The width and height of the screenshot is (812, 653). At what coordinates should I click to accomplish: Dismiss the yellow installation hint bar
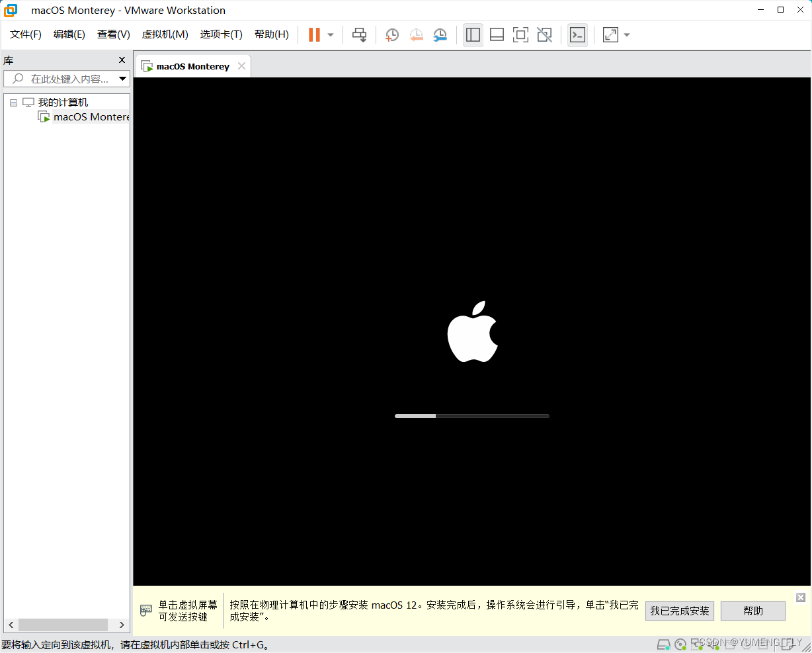801,597
